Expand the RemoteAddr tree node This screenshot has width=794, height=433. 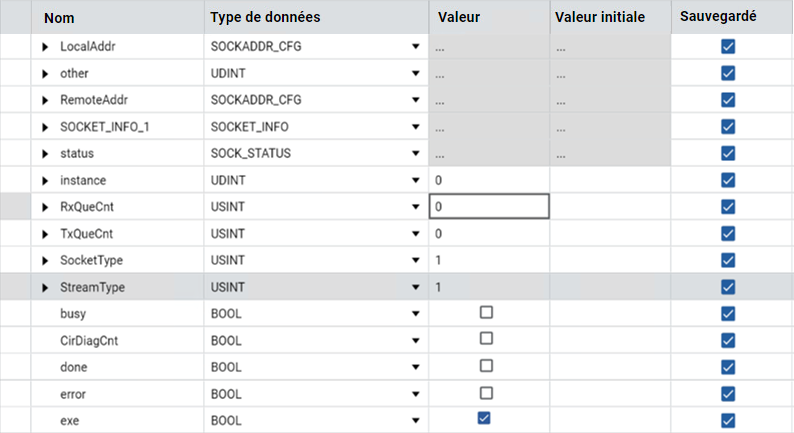45,100
